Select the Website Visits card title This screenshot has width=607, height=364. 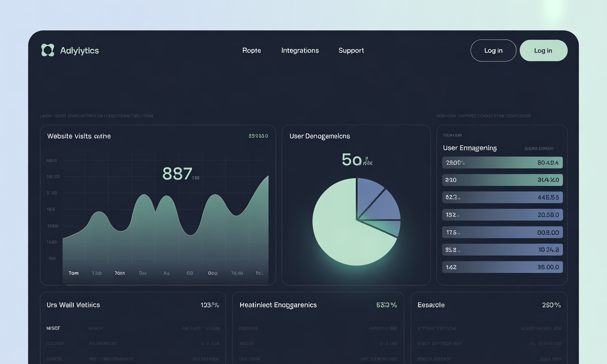point(79,136)
